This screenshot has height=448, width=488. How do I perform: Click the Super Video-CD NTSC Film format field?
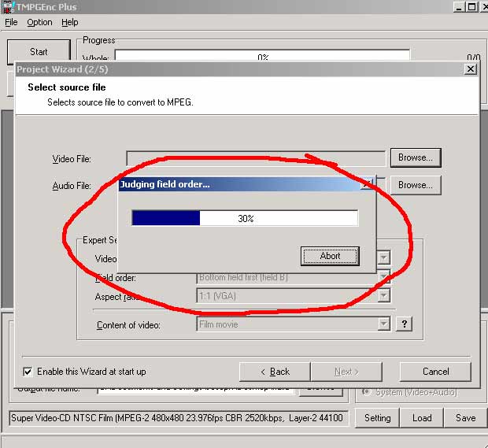[179, 418]
